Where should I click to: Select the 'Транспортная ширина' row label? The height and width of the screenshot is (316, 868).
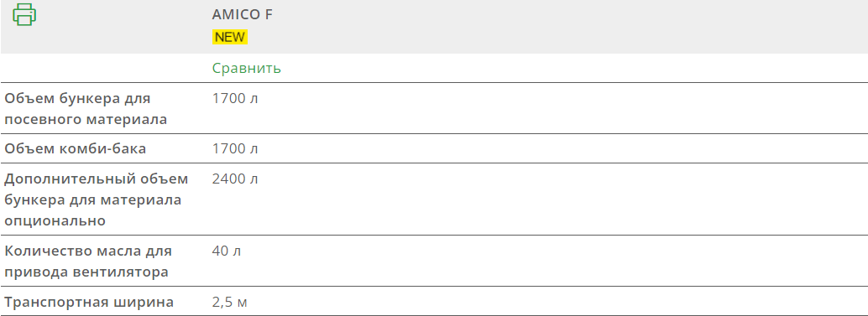point(89,303)
